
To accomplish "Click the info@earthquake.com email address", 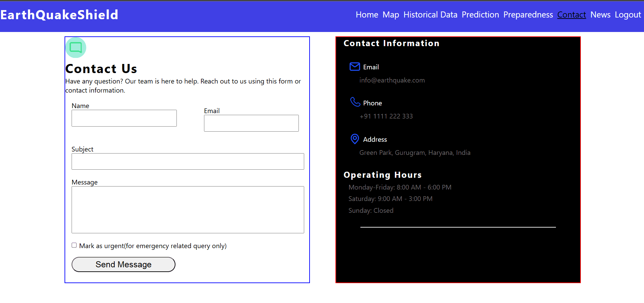I will [392, 80].
